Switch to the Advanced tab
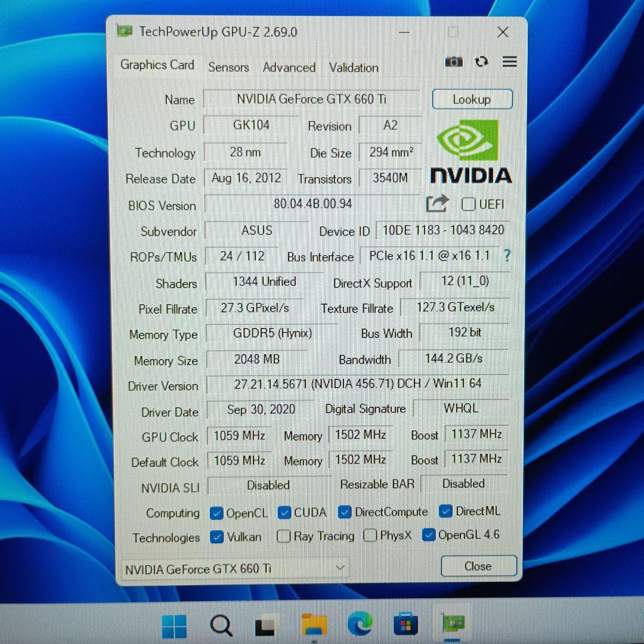The width and height of the screenshot is (644, 644). coord(289,67)
